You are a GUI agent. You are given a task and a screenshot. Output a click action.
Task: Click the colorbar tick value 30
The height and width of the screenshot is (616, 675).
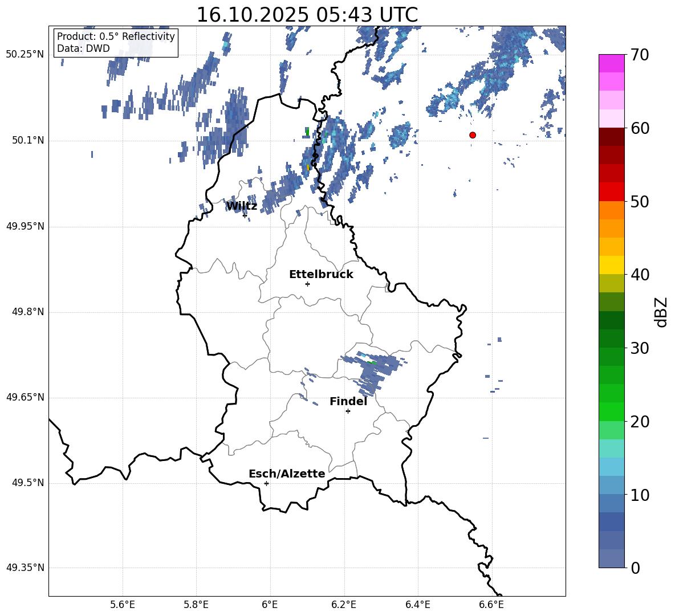pos(640,348)
